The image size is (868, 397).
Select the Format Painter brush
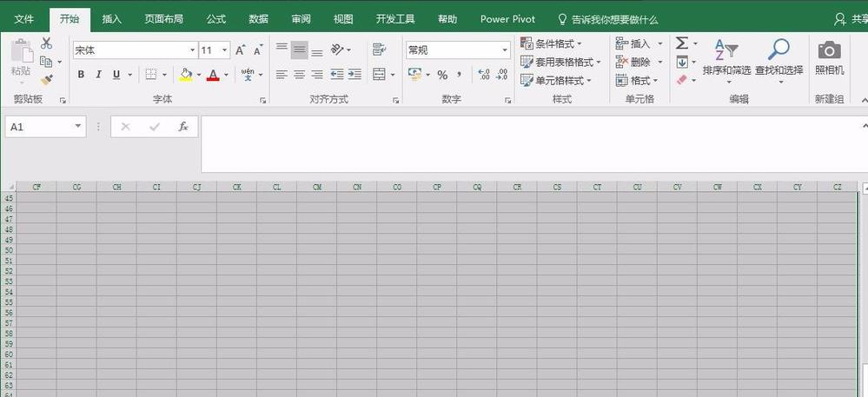pos(46,80)
